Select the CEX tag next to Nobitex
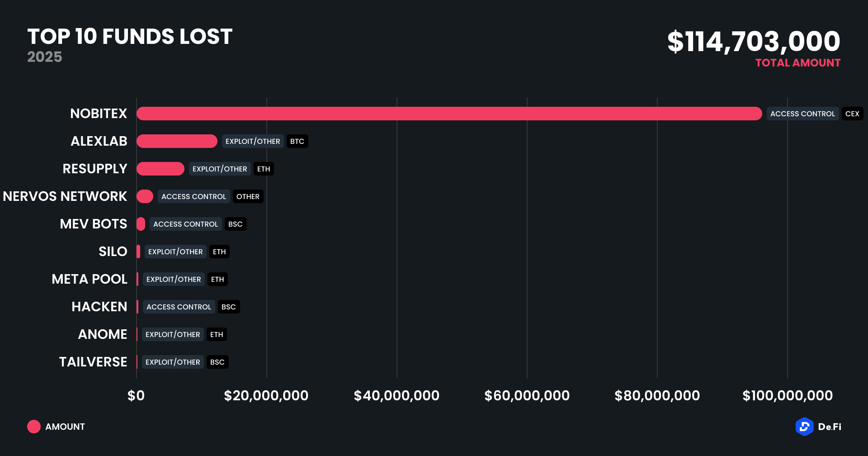868x456 pixels. 852,114
